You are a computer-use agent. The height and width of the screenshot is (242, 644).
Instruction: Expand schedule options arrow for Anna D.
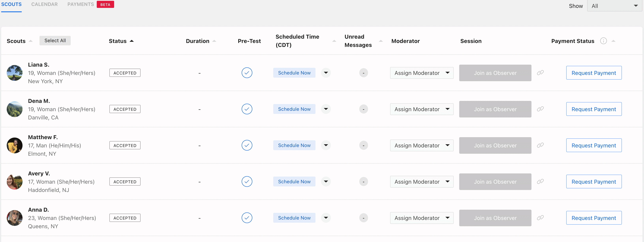(326, 218)
